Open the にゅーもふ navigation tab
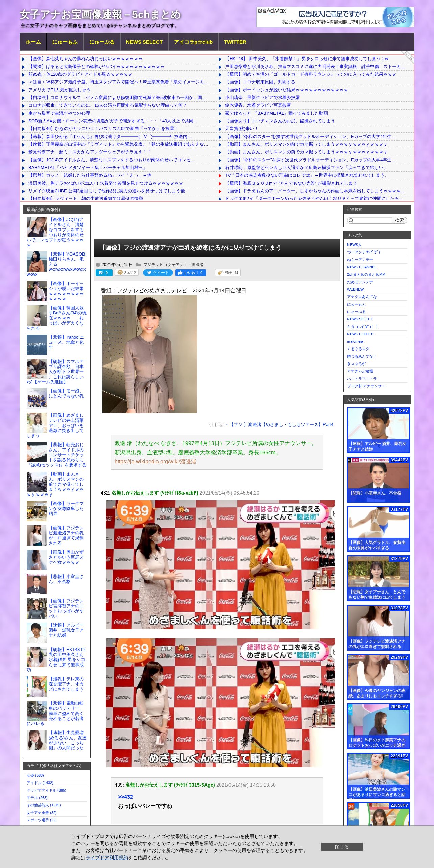 coord(65,42)
